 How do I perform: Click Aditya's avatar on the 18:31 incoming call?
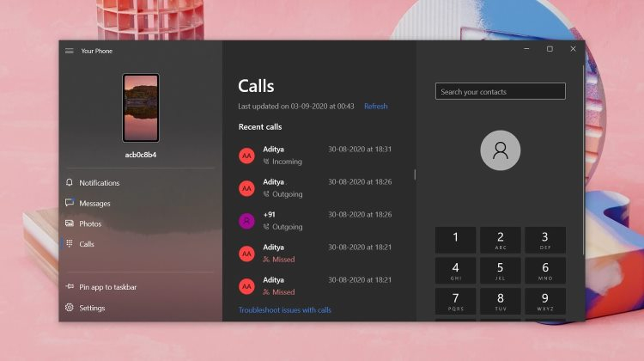click(x=246, y=156)
